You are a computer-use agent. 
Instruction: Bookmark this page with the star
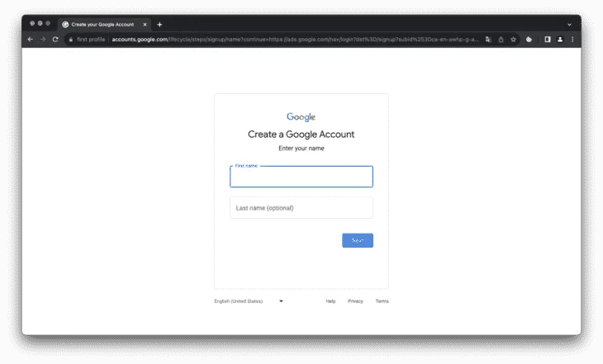(513, 39)
